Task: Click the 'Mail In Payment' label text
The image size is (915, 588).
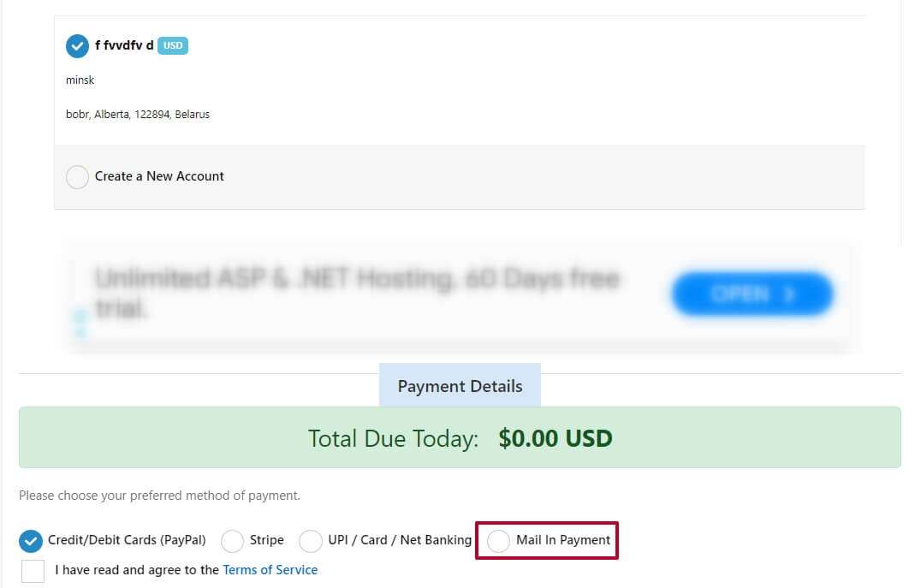Action: pos(563,540)
